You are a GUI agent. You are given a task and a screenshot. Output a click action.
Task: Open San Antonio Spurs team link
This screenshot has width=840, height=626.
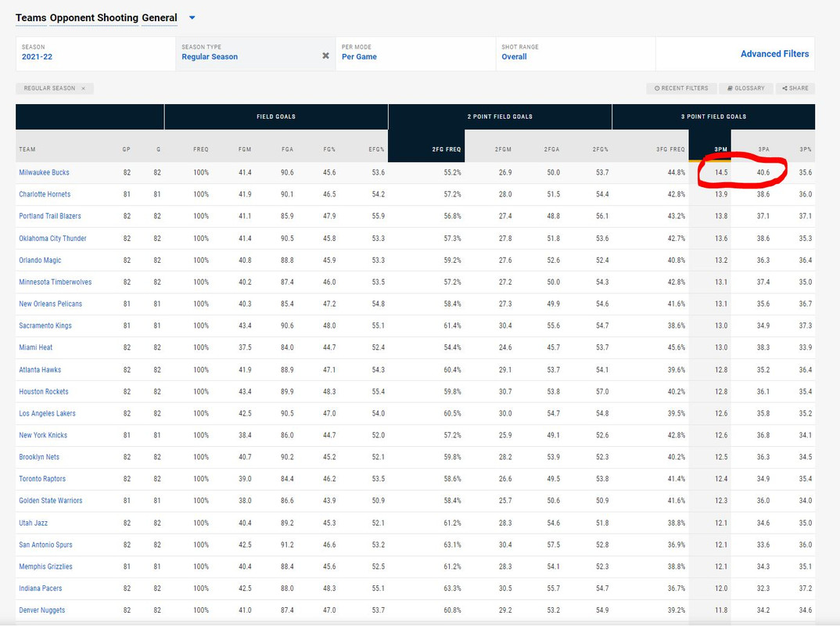[45, 545]
